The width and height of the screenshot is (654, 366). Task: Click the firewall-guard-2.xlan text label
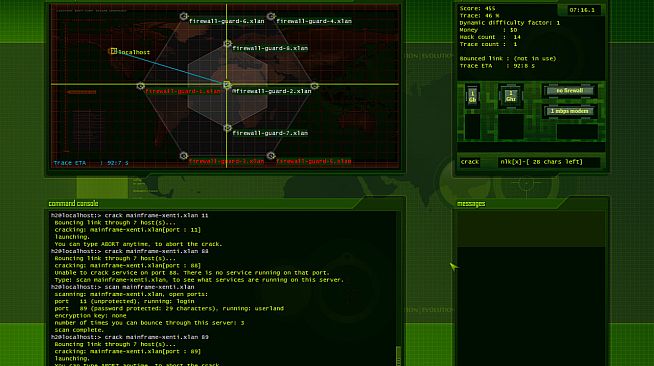click(x=272, y=91)
